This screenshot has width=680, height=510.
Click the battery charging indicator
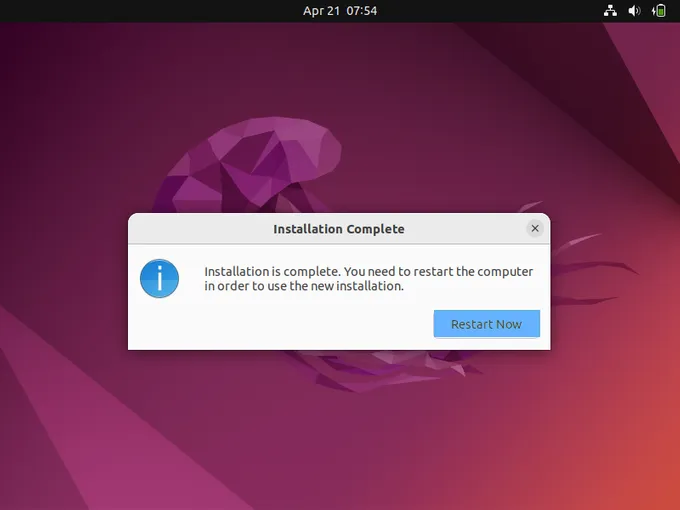click(x=659, y=11)
